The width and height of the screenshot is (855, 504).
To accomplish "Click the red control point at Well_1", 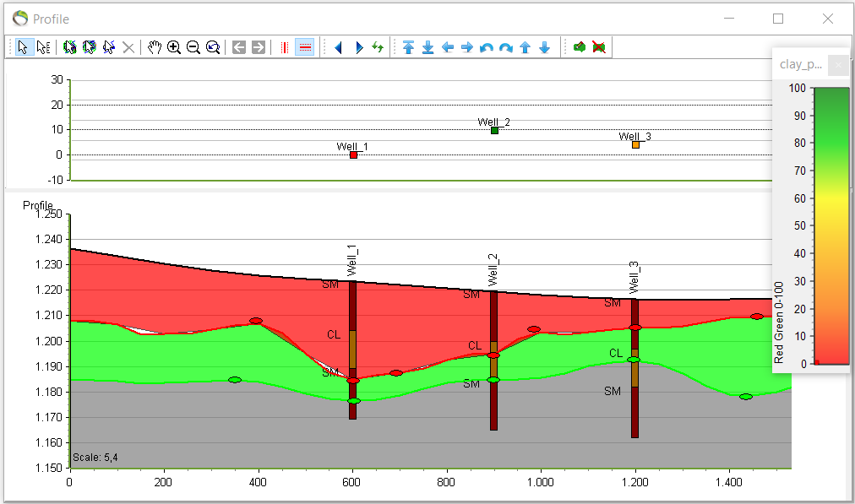I will tap(353, 381).
